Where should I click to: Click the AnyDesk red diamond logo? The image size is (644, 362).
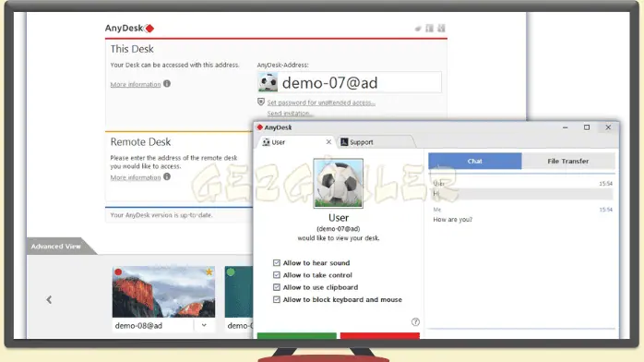click(x=149, y=29)
